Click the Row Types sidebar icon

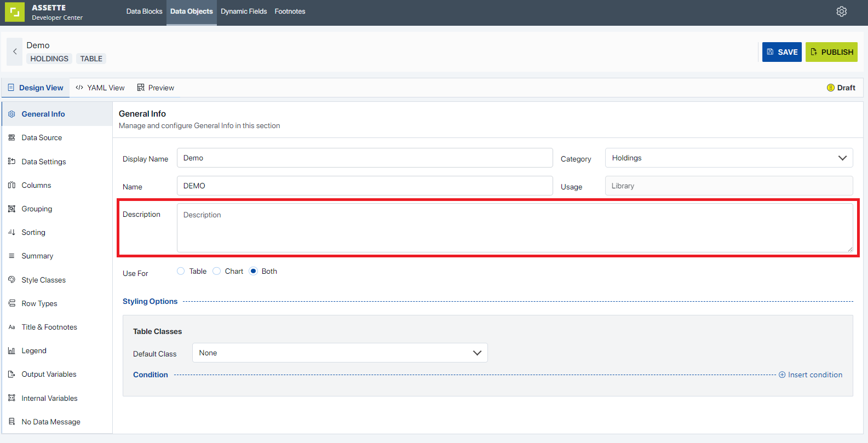(12, 303)
